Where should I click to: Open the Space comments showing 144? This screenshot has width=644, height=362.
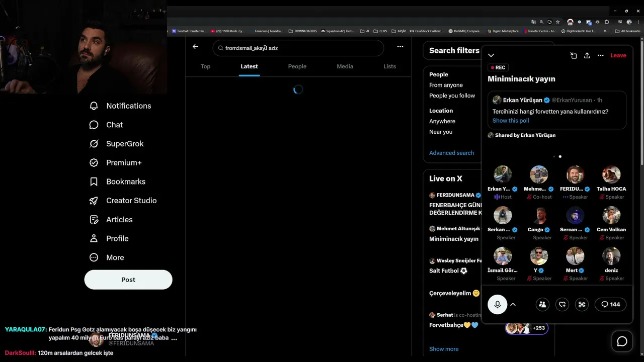(x=610, y=304)
